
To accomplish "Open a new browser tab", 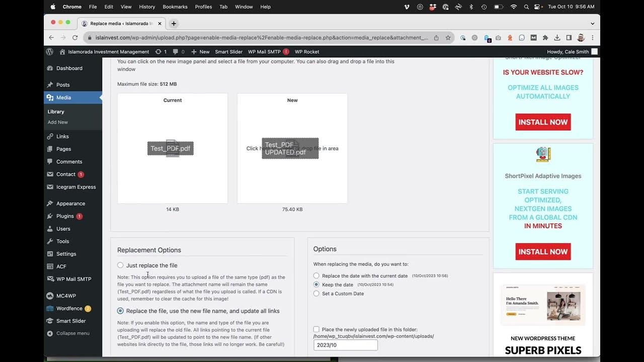I will coord(174,24).
